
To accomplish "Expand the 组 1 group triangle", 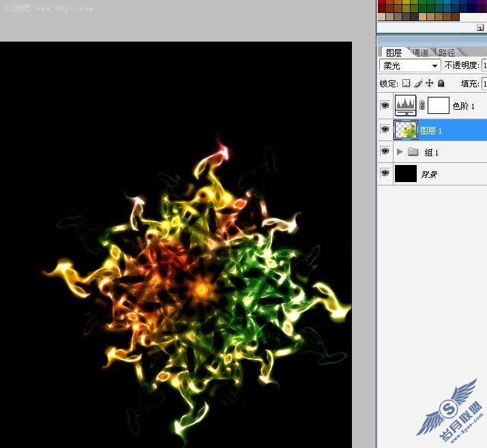I will click(400, 152).
